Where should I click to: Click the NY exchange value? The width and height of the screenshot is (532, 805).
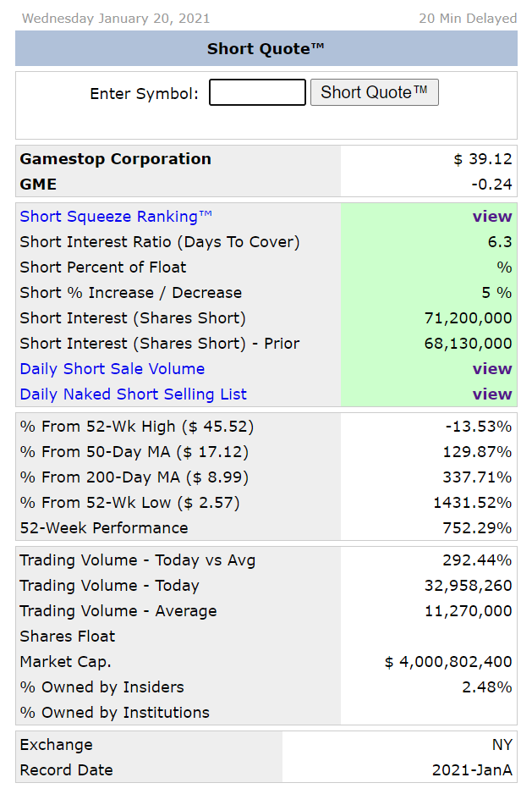(502, 745)
